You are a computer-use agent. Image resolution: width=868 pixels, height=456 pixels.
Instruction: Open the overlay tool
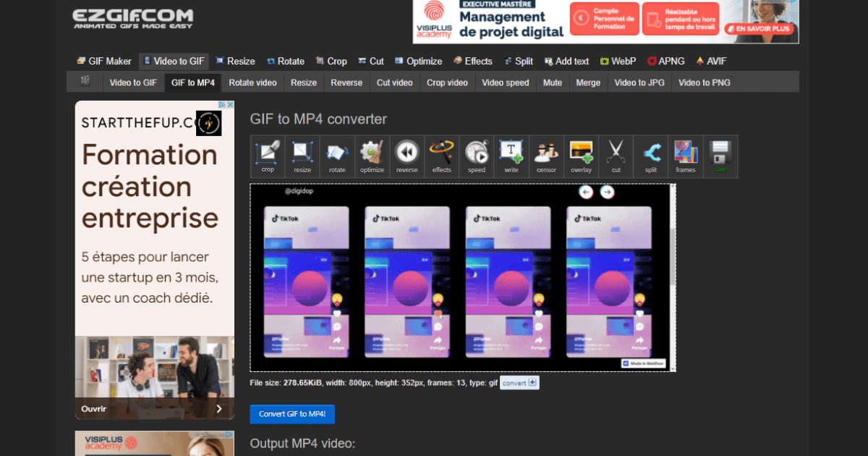coord(581,156)
